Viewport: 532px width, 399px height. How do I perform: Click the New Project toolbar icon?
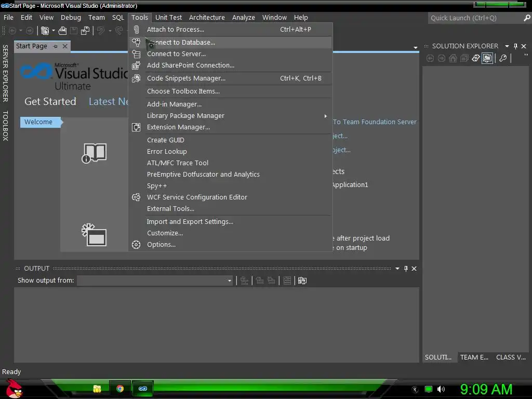[x=45, y=31]
